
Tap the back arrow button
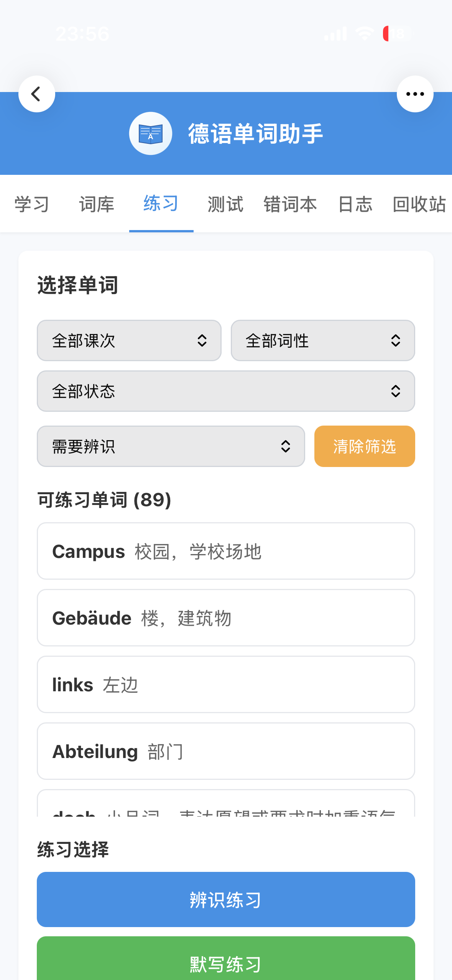click(x=36, y=94)
